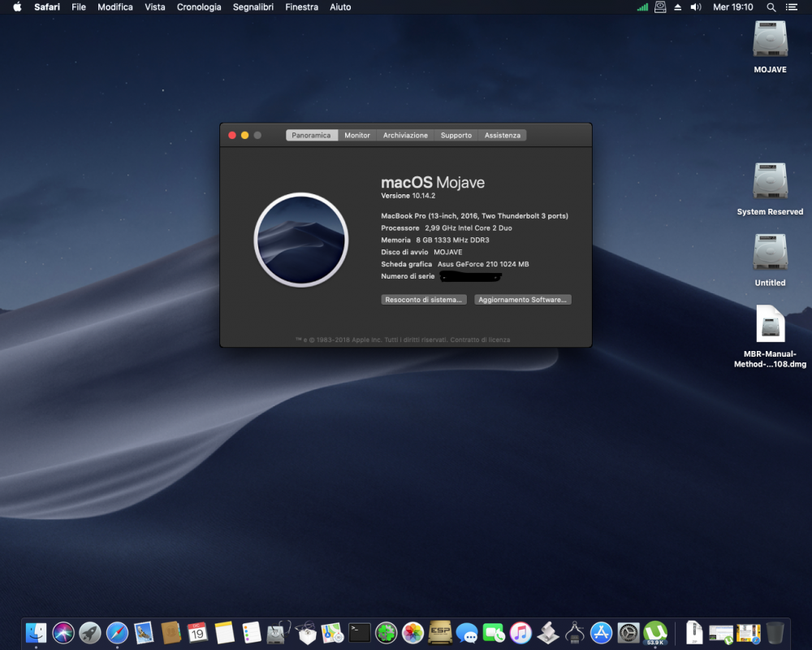The height and width of the screenshot is (650, 812).
Task: Open Reminders list icon in Dock
Action: 252,632
